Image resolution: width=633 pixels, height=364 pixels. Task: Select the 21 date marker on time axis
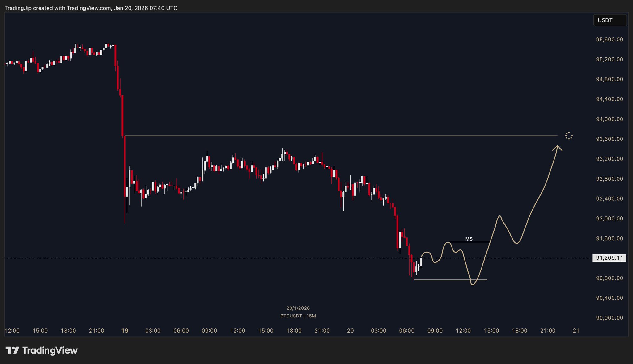coord(576,331)
